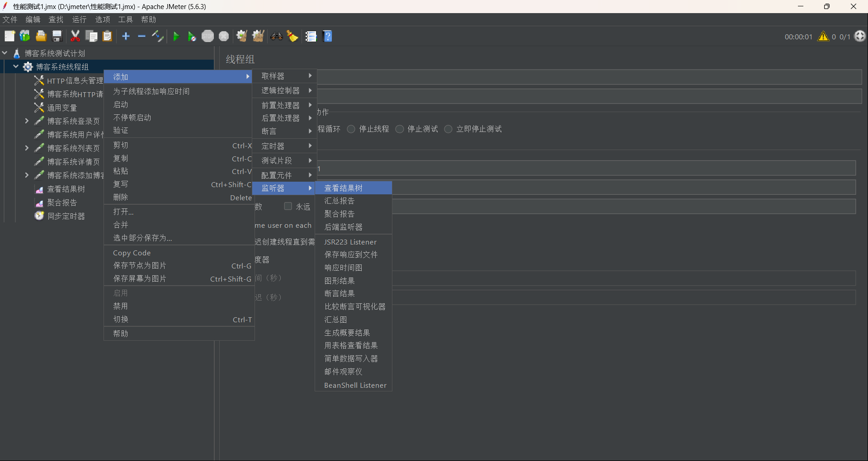Click the Toggle enable/disable icon

point(157,36)
